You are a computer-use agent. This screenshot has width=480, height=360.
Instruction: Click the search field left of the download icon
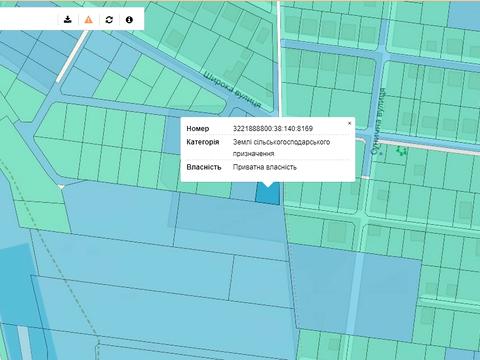[x=28, y=20]
